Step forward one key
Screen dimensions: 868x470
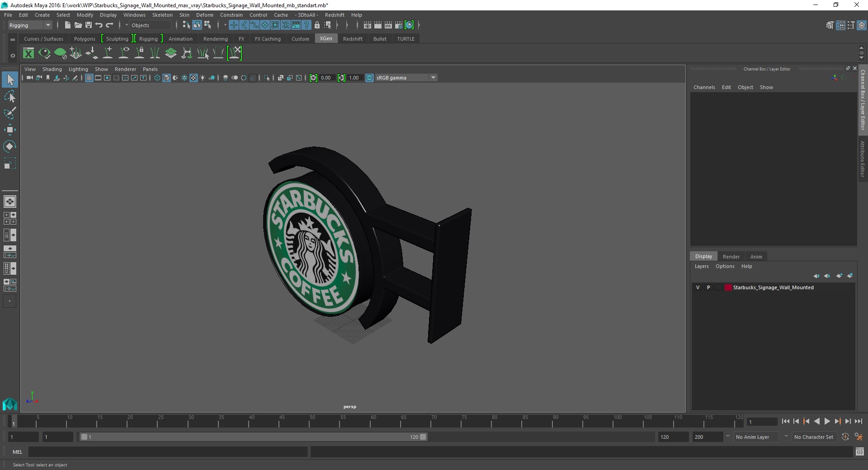pyautogui.click(x=837, y=421)
